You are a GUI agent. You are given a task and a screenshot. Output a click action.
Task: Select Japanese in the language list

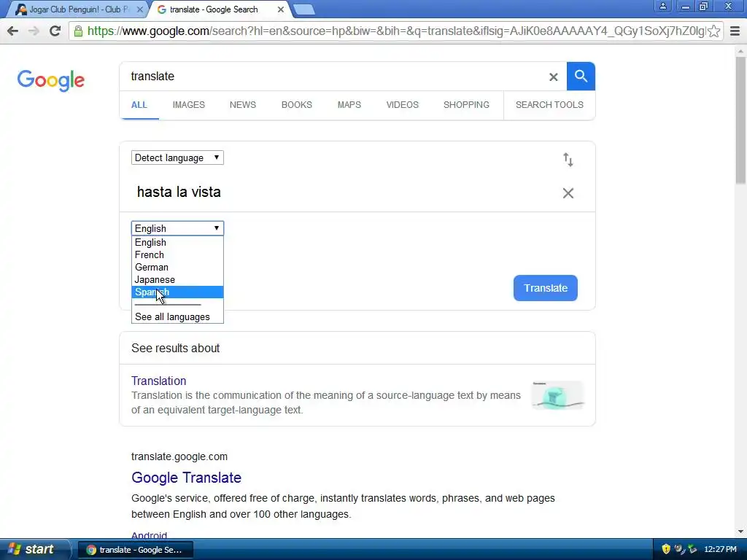(x=177, y=279)
